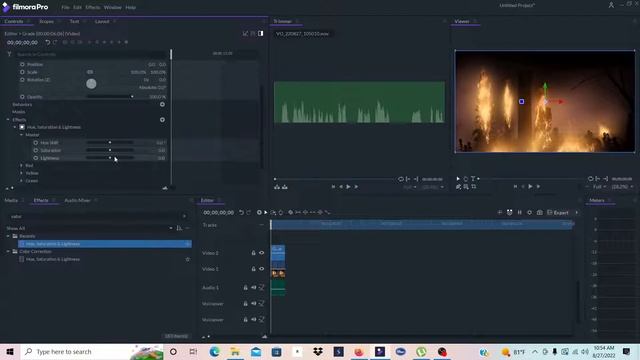Select highlighted Hue, Saturation & Lightness in Recents

click(105, 244)
